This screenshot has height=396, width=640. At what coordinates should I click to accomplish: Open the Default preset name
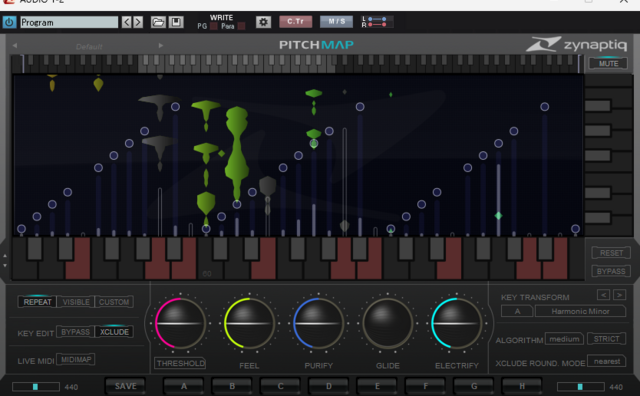89,47
